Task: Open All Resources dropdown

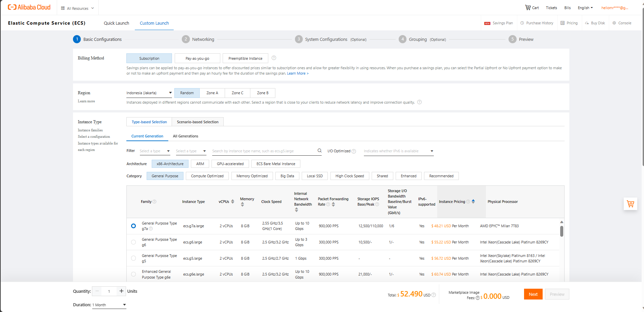Action: point(77,8)
